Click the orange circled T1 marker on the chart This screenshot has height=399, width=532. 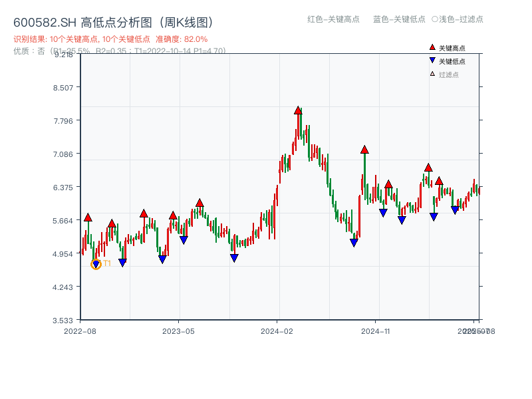click(95, 264)
